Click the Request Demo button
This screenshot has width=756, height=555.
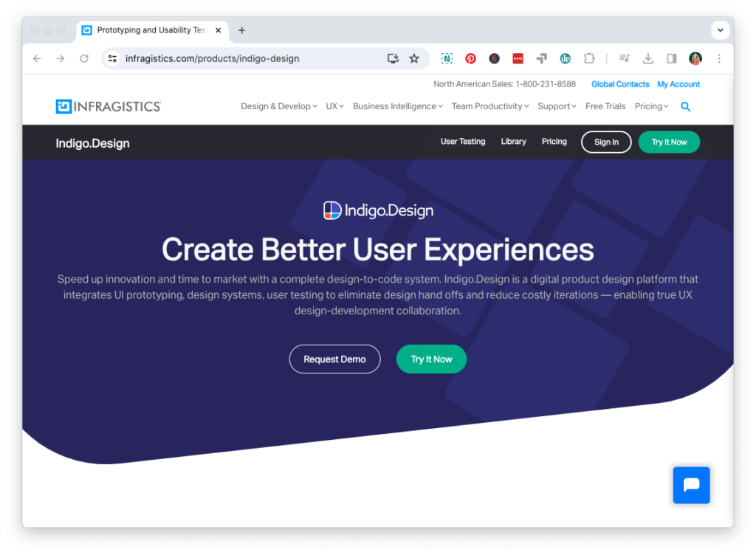coord(334,359)
